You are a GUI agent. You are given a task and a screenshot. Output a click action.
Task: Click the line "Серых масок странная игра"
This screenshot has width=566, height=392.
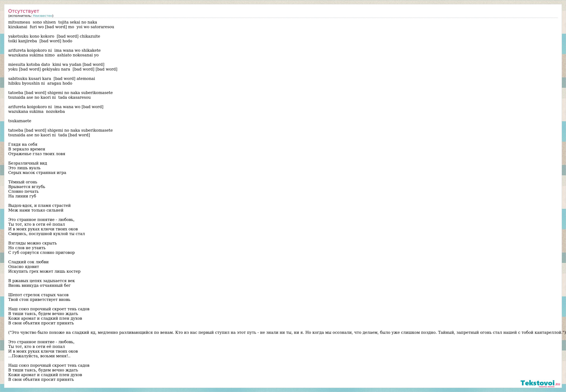coord(37,173)
